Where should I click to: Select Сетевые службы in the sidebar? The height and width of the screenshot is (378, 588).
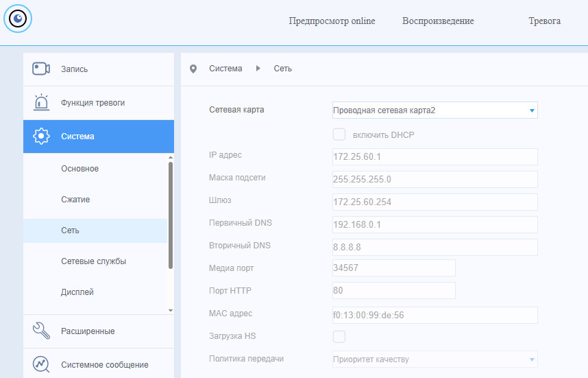click(93, 261)
